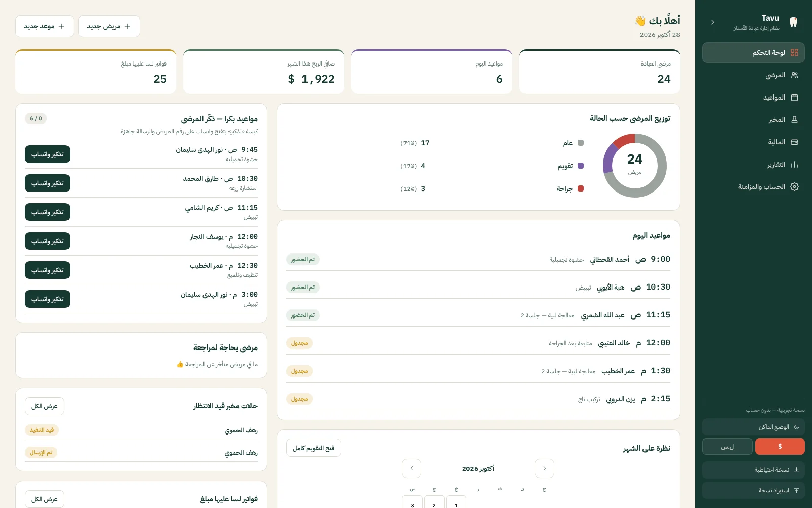Click the appointments calendar icon in sidebar
Viewport: 812px width, 508px height.
(x=794, y=98)
